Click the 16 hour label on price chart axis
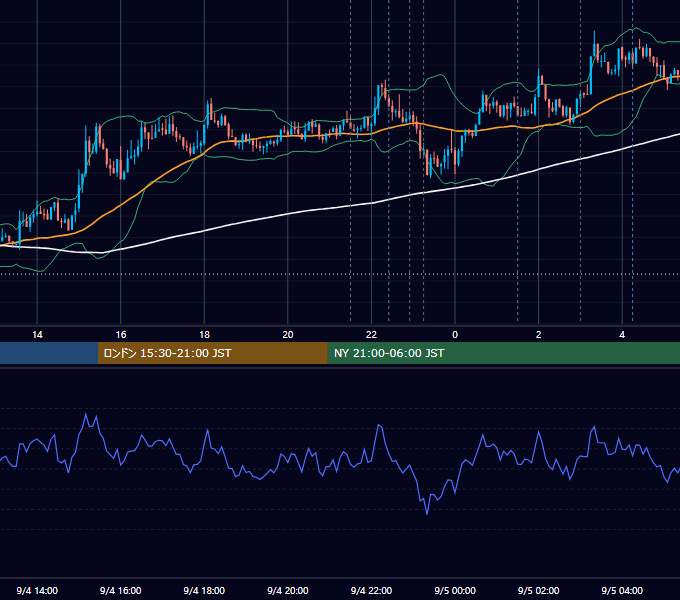The image size is (680, 600). pyautogui.click(x=121, y=335)
